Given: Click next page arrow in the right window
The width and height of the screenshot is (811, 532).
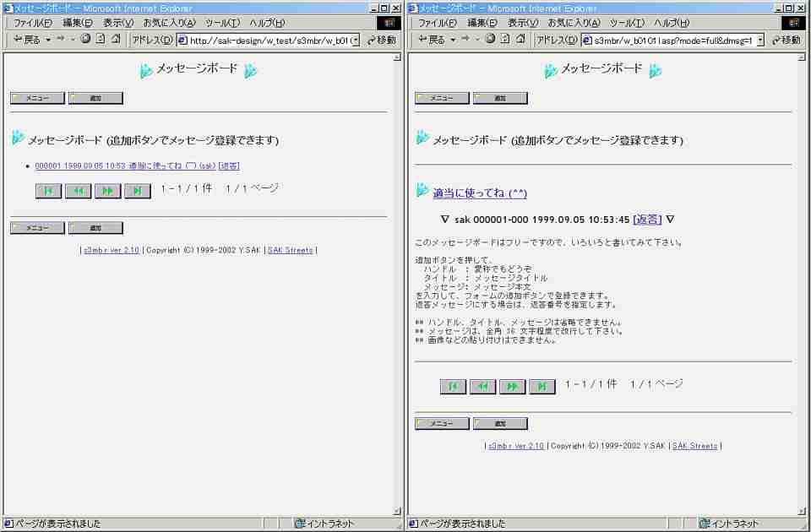Looking at the screenshot, I should (512, 386).
